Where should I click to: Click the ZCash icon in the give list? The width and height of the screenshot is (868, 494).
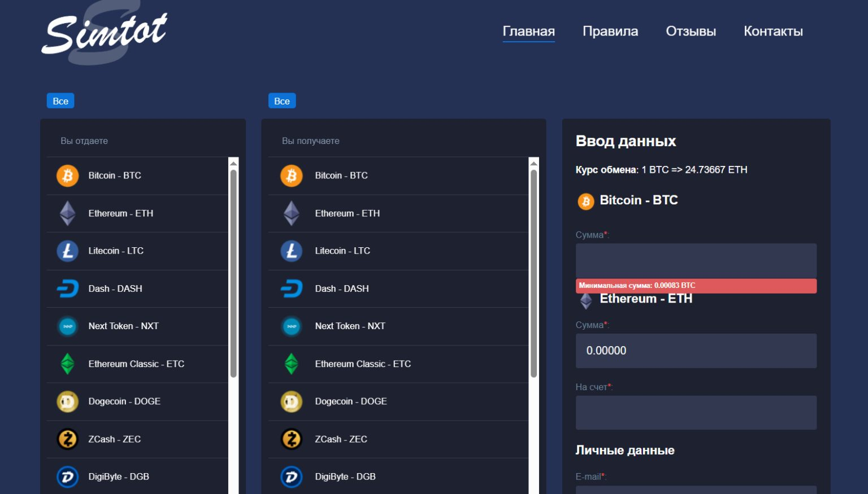[68, 439]
